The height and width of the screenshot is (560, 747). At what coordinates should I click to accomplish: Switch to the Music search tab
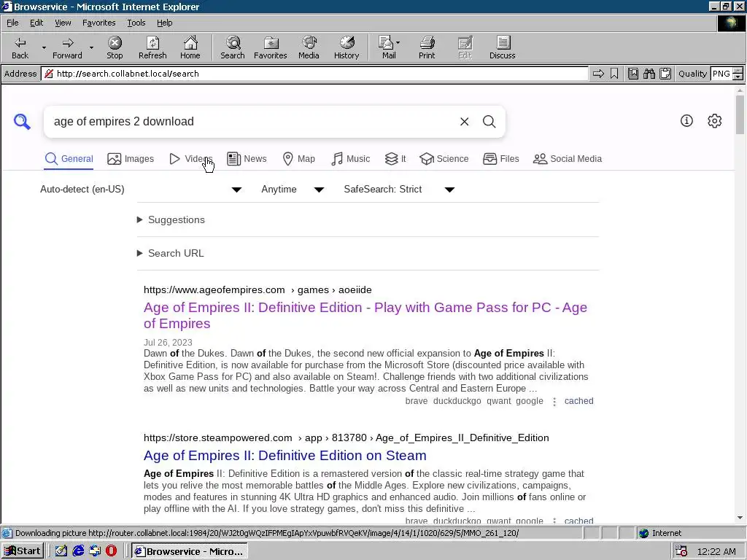tap(351, 159)
